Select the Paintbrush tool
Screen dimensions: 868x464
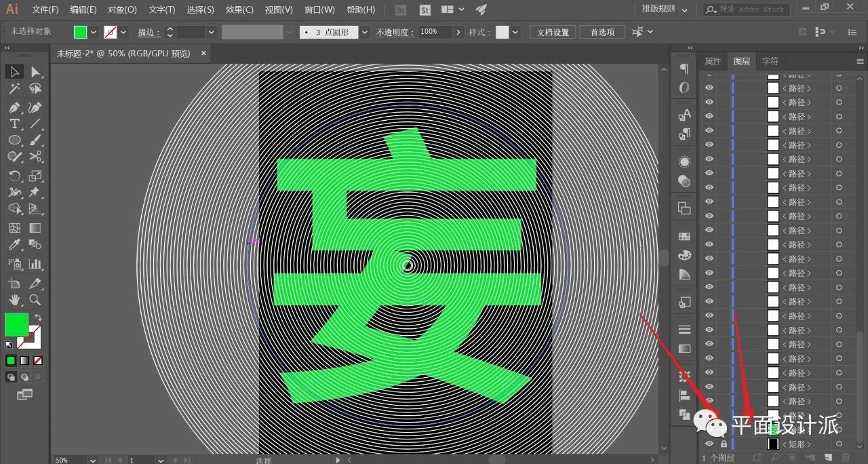click(x=35, y=140)
